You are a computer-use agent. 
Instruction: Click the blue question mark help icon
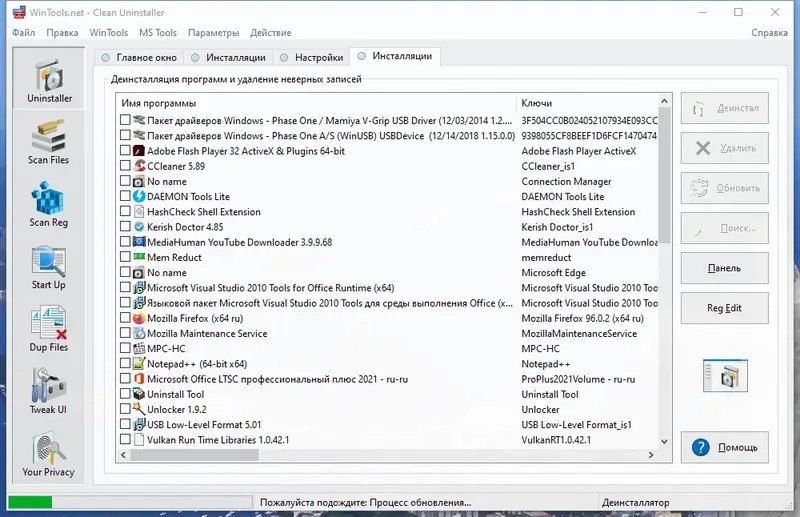click(701, 448)
